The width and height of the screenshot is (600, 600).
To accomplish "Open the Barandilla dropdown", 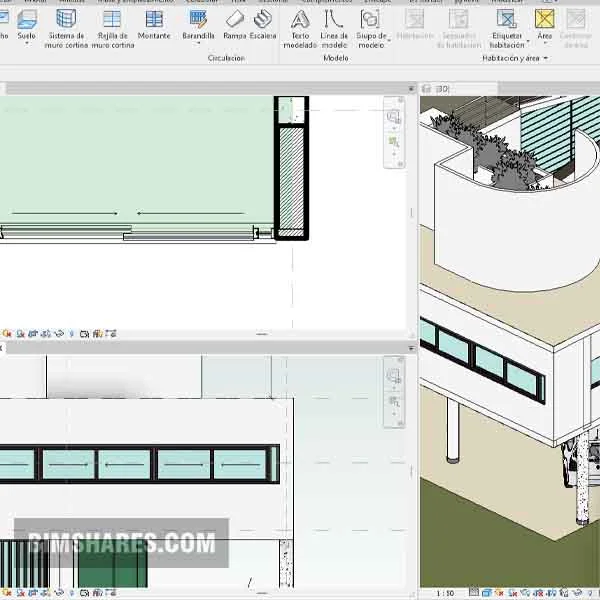I will [199, 45].
